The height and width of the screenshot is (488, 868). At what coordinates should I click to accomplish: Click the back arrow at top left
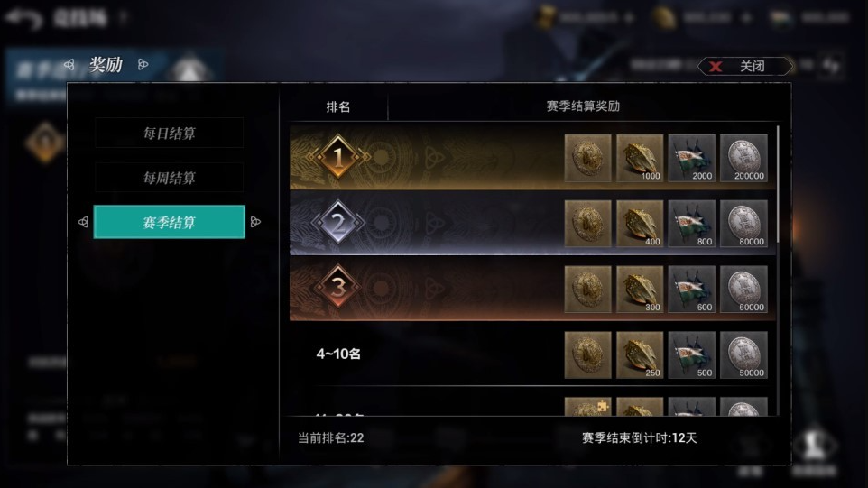click(23, 18)
